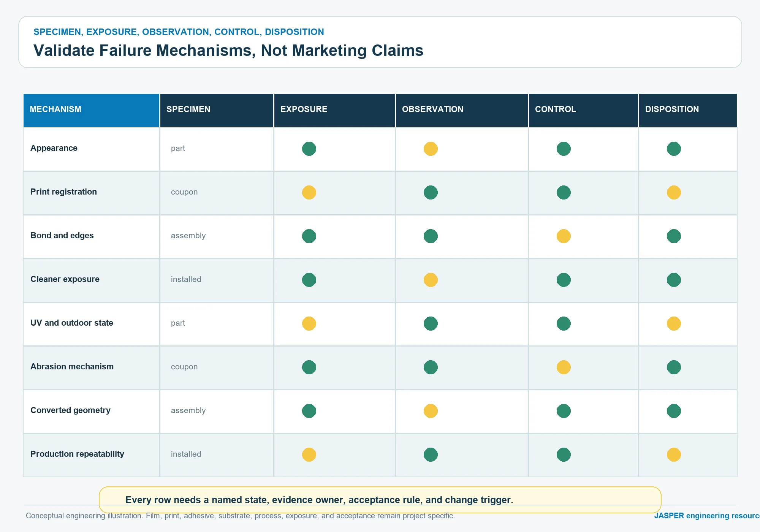Select the yellow Control dot for Bond and edges

coord(564,236)
